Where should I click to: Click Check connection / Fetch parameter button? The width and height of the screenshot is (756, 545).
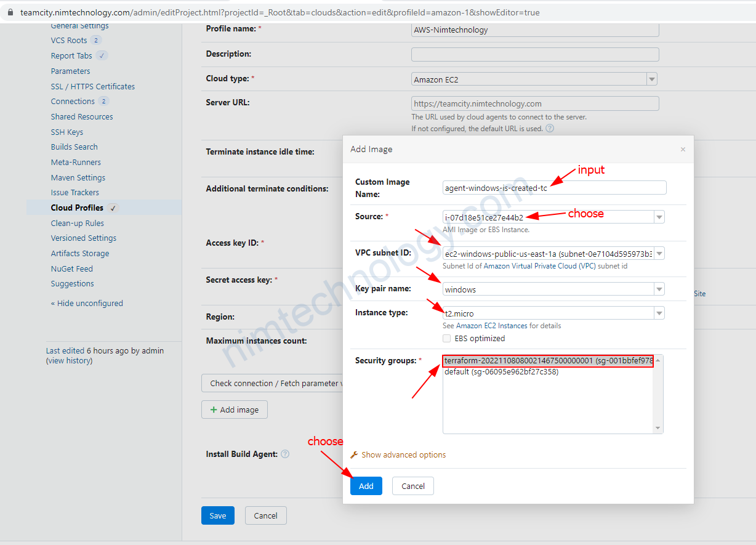pos(272,383)
